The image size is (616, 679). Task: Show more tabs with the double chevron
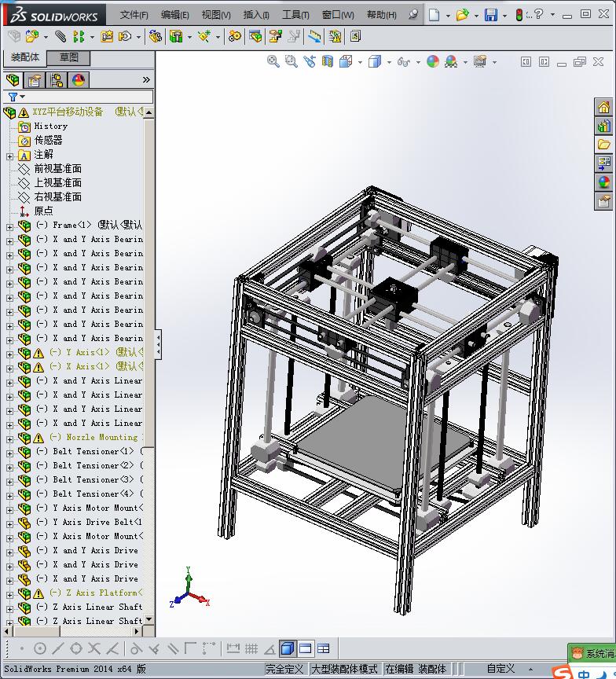146,79
